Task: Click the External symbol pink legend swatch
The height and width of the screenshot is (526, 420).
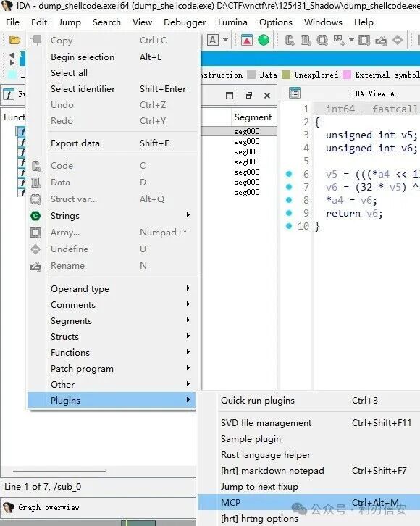Action: (347, 75)
